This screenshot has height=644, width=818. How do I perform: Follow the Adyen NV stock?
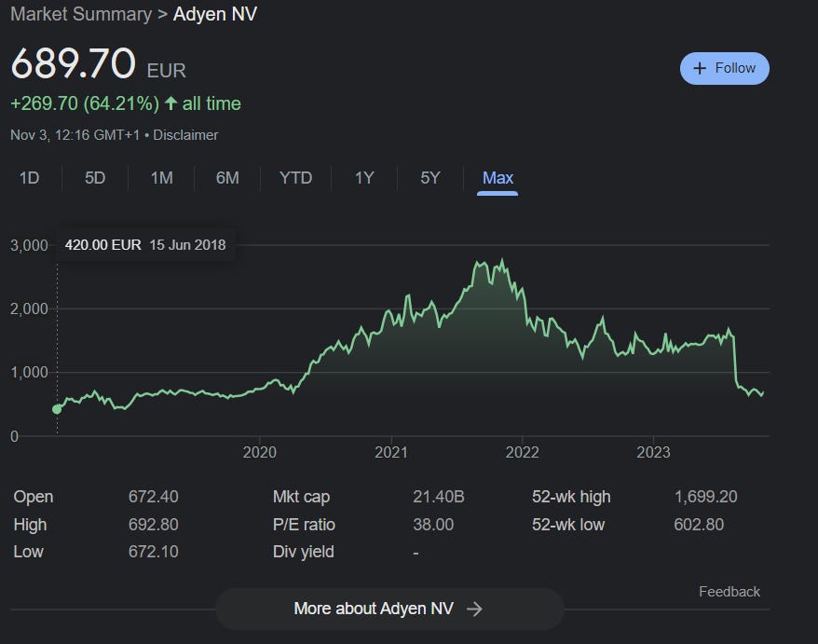[724, 68]
